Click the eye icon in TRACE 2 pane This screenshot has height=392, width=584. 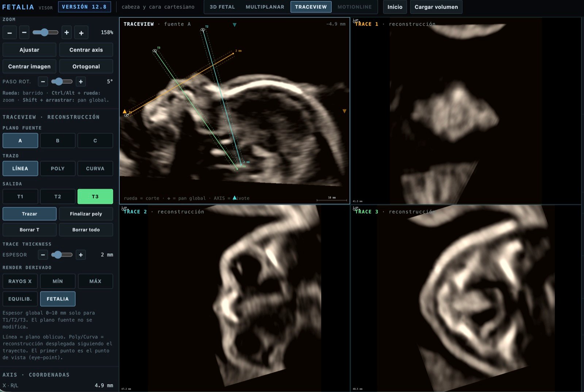coord(124,210)
